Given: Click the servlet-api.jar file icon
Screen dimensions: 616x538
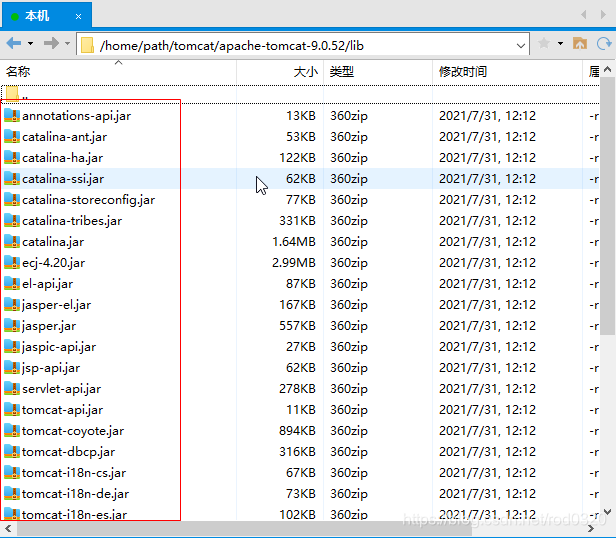Looking at the screenshot, I should tap(12, 389).
